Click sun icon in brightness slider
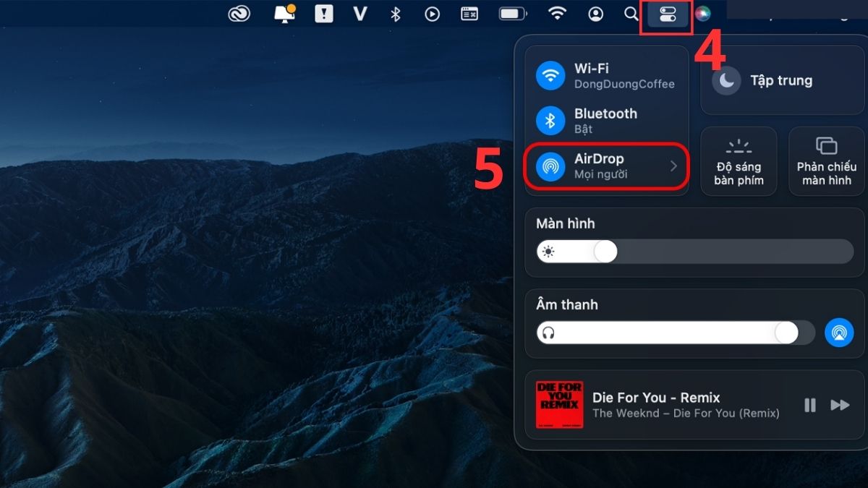The image size is (868, 488). (x=548, y=252)
